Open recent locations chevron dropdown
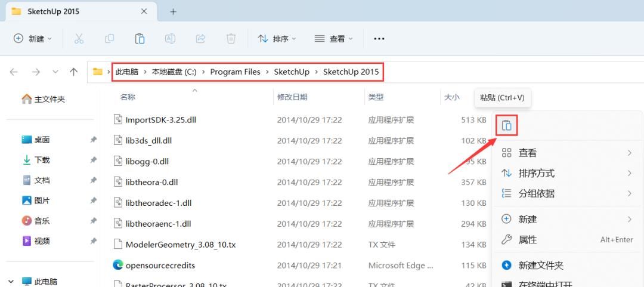 (x=55, y=72)
